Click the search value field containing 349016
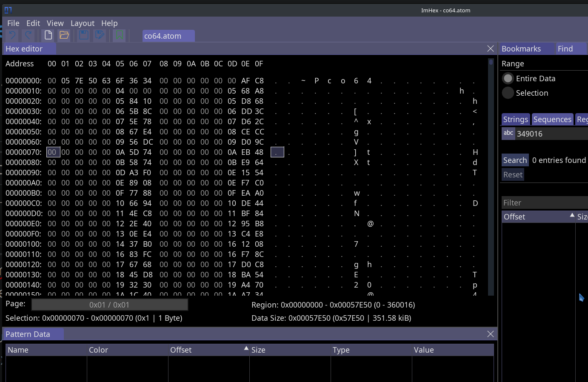588x382 pixels. click(x=551, y=134)
